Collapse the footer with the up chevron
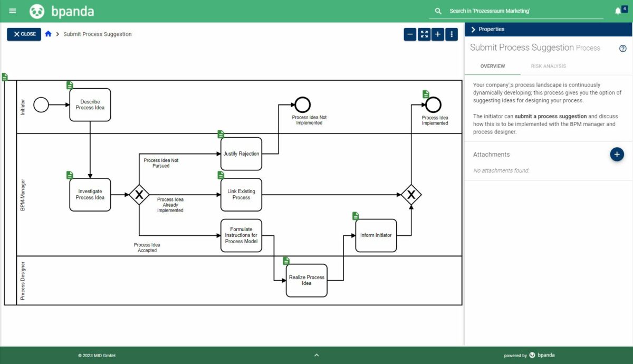This screenshot has width=633, height=364. 316,355
